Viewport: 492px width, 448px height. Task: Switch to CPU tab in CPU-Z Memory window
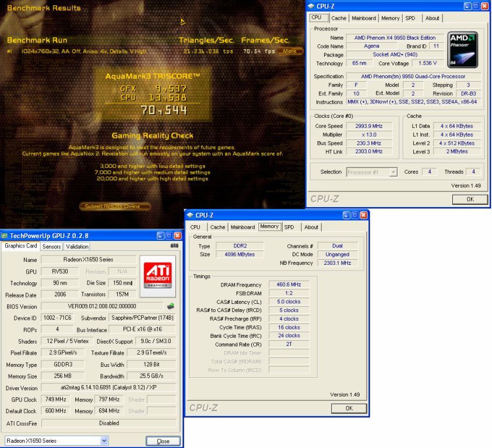coord(195,227)
